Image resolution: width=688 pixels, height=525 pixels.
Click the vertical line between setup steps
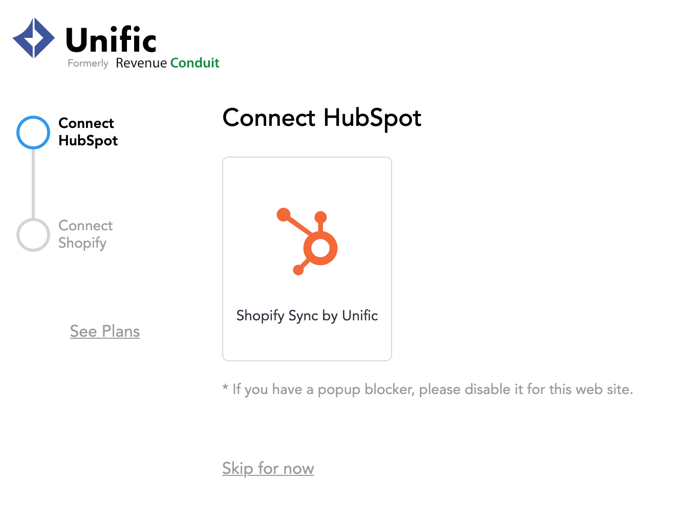(x=33, y=183)
